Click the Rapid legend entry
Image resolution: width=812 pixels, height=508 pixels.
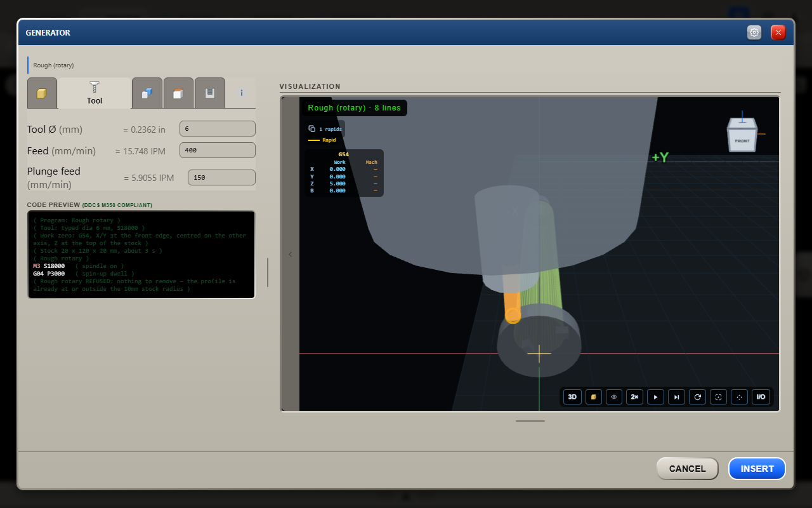point(322,140)
